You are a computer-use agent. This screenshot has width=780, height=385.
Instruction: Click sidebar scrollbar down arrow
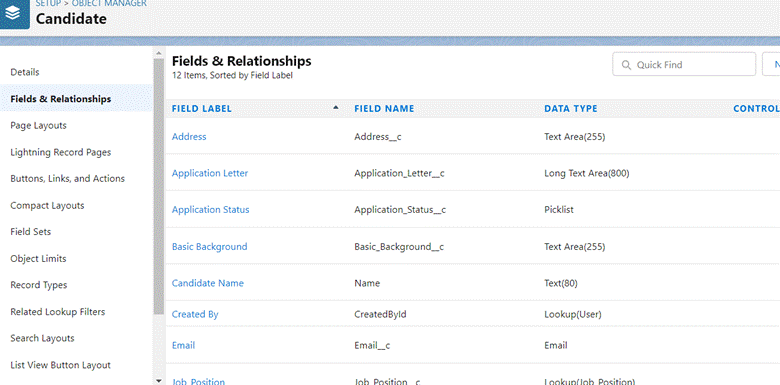pyautogui.click(x=159, y=381)
